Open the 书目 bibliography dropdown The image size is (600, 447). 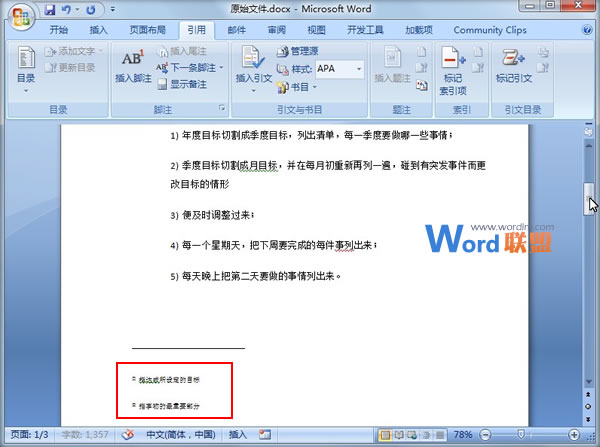point(297,87)
